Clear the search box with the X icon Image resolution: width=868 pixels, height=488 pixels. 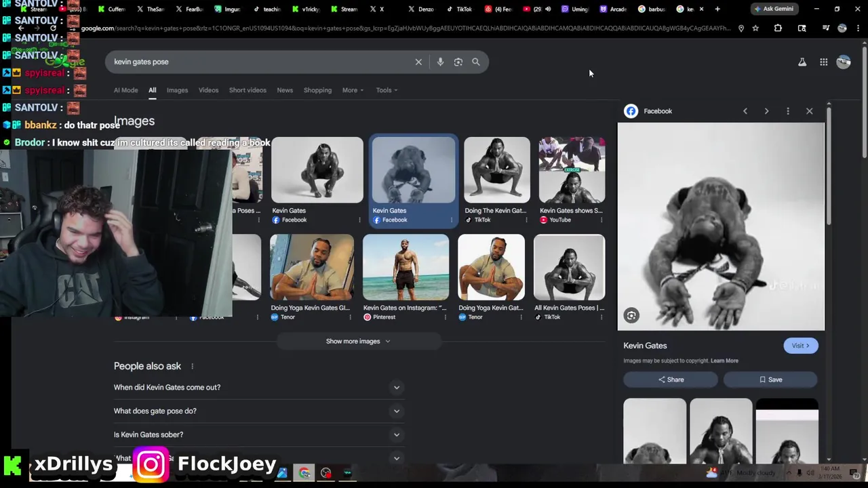coord(418,62)
